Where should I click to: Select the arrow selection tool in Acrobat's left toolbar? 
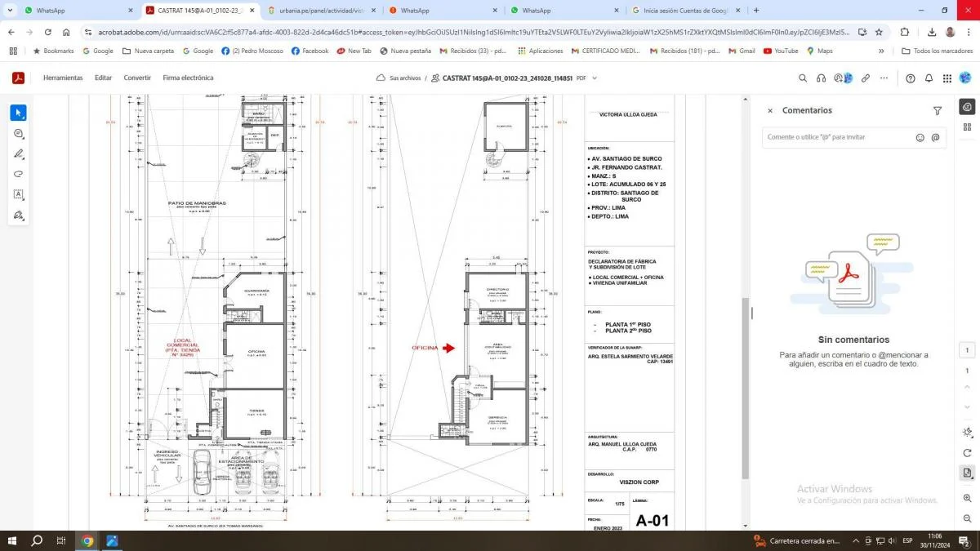click(x=18, y=113)
